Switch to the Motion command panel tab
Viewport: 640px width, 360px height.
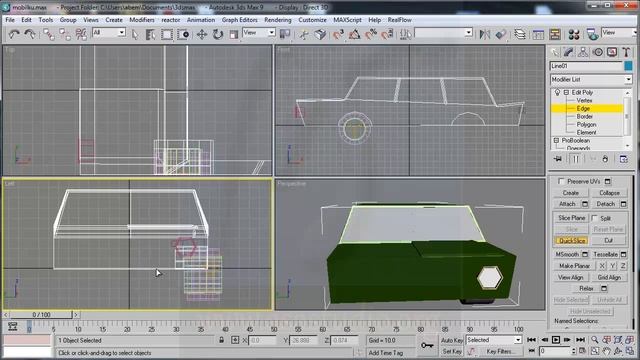point(598,52)
